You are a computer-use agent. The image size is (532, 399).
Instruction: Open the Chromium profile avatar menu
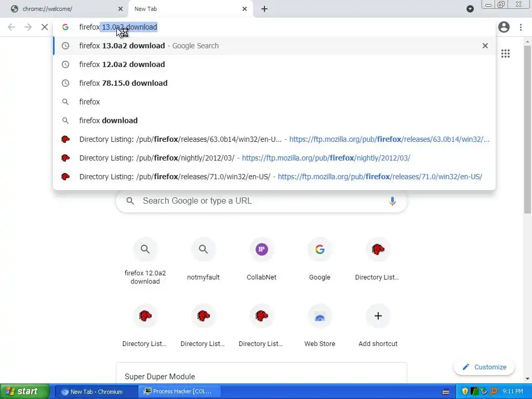pos(504,27)
